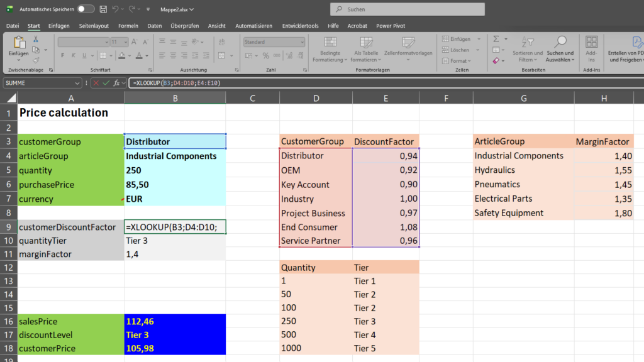Click the AutoSum sigma icon
The height and width of the screenshot is (362, 644).
[x=496, y=38]
